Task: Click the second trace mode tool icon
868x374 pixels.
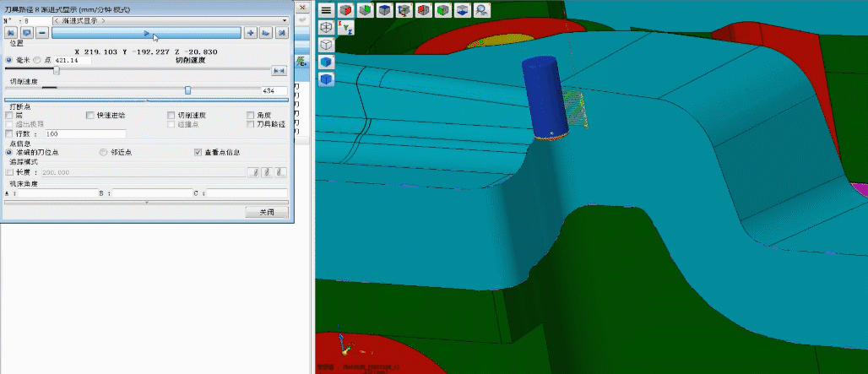Action: coord(267,172)
